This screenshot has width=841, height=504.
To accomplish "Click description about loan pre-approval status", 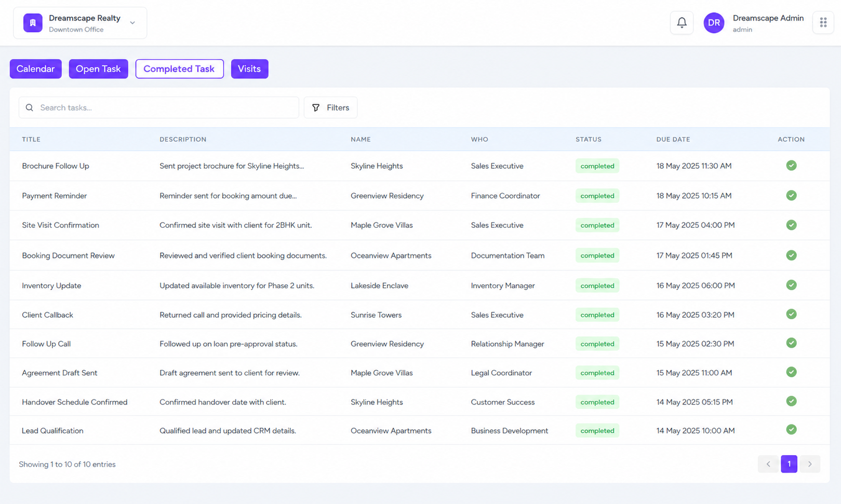I will [x=229, y=344].
